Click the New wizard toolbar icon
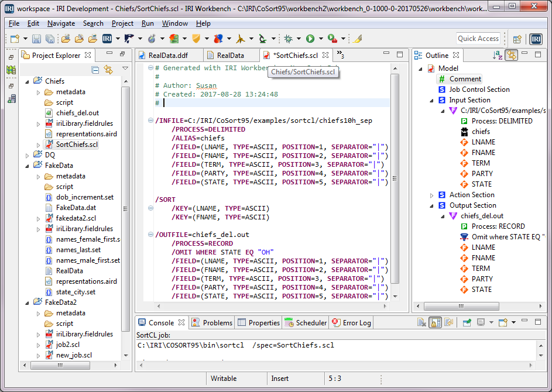552x392 pixels. click(x=15, y=39)
